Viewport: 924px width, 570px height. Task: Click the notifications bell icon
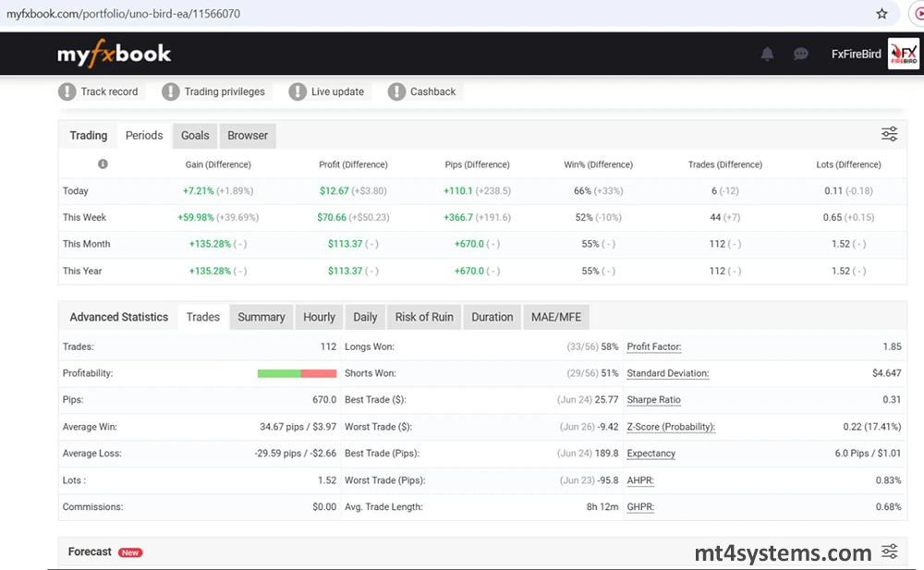coord(767,55)
